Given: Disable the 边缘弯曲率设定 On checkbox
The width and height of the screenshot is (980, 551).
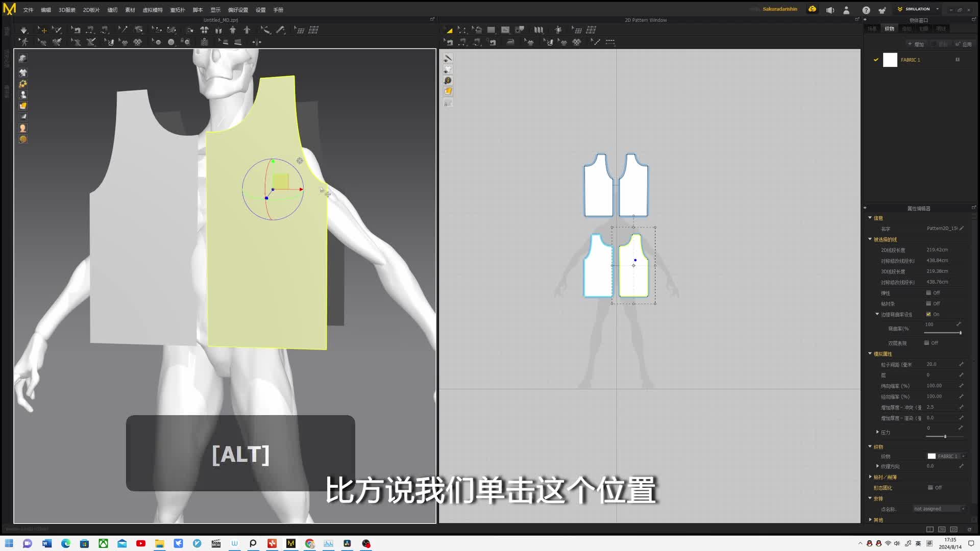Looking at the screenshot, I should click(928, 314).
